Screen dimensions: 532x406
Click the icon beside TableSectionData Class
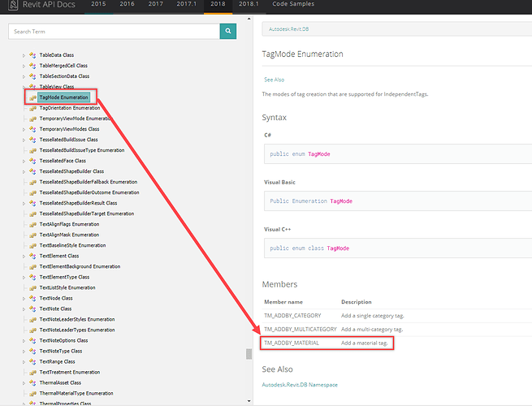[32, 76]
